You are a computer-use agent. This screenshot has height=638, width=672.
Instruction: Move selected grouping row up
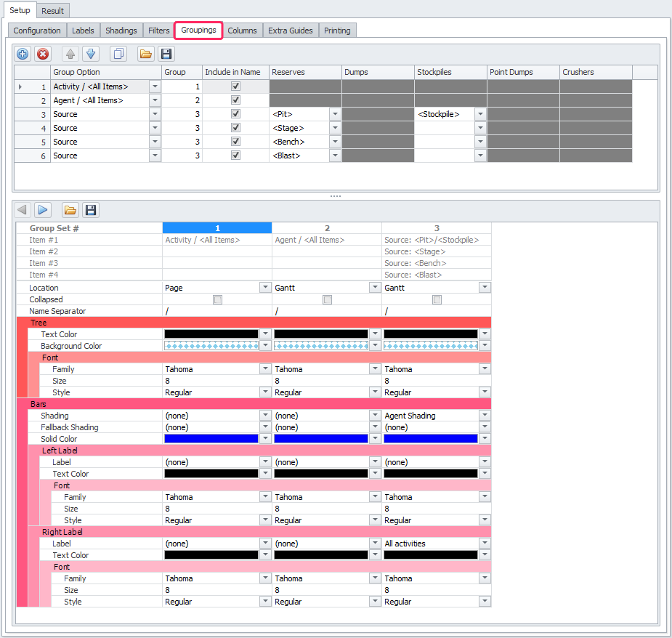pos(70,54)
